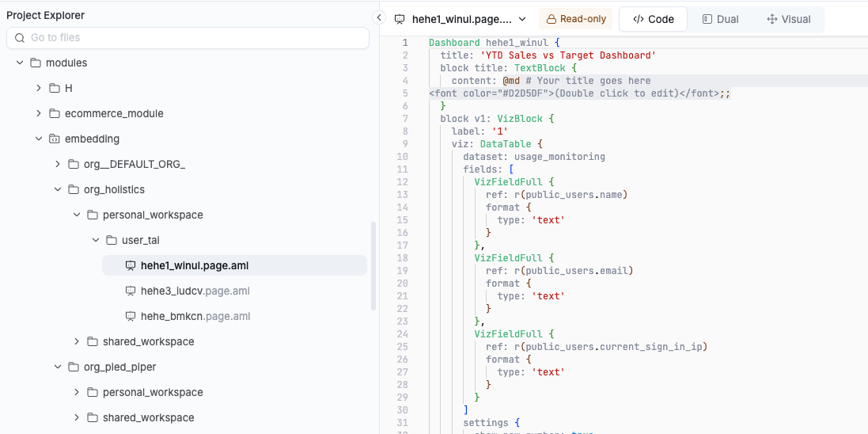This screenshot has width=868, height=434.
Task: Click the embedding module folder icon
Action: pos(55,139)
